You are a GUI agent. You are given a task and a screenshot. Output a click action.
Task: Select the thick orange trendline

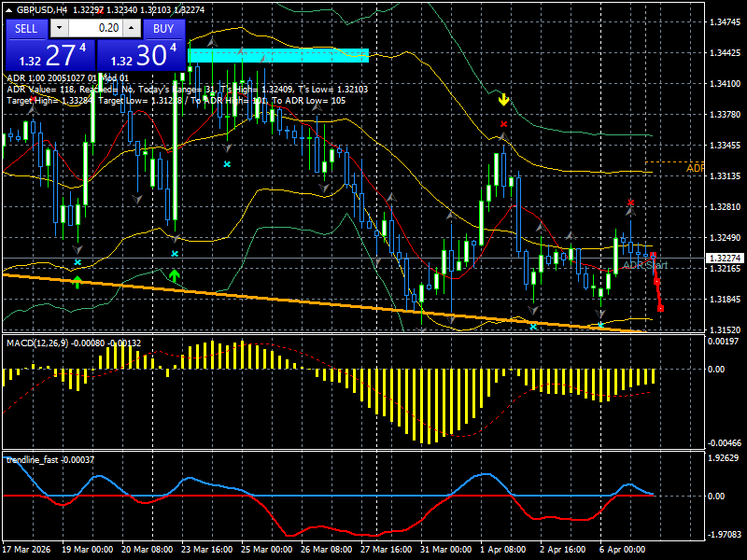(324, 302)
